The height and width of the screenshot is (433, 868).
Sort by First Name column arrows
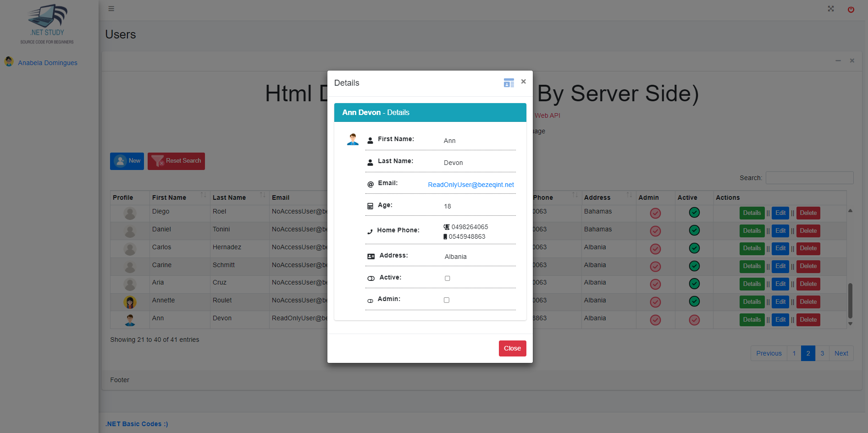tap(203, 196)
